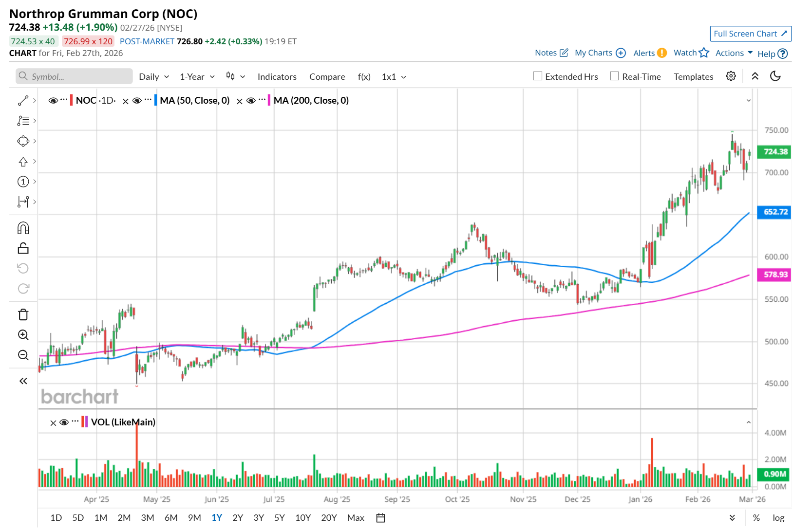Click the trash can delete drawings icon
The height and width of the screenshot is (532, 811).
[x=23, y=314]
